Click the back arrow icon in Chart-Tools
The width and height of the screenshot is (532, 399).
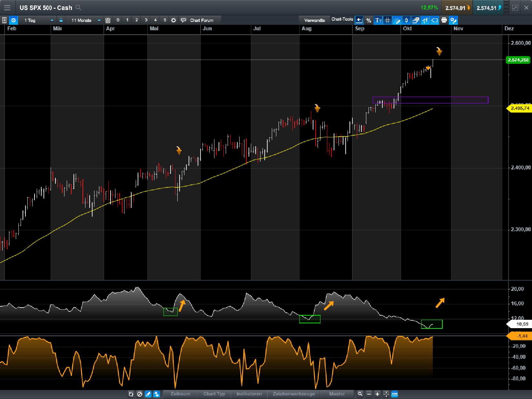359,20
